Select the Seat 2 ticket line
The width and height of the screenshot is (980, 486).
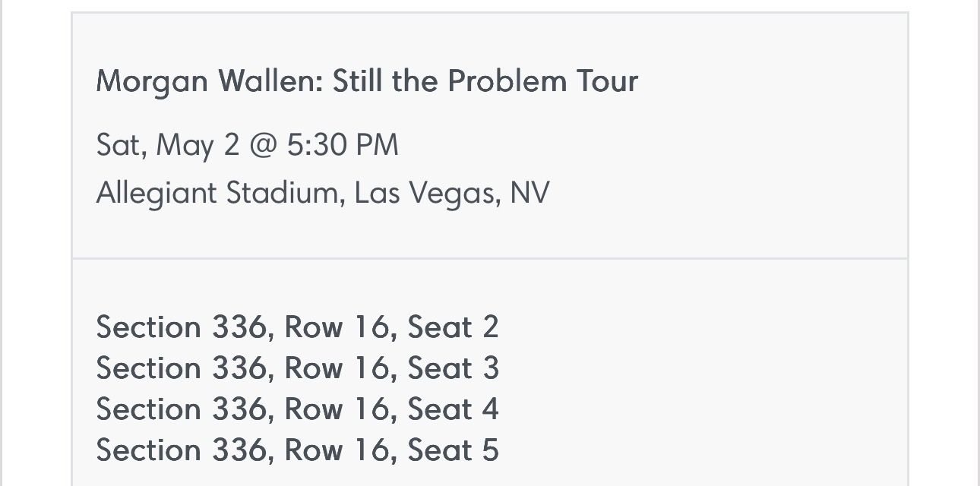(x=297, y=327)
